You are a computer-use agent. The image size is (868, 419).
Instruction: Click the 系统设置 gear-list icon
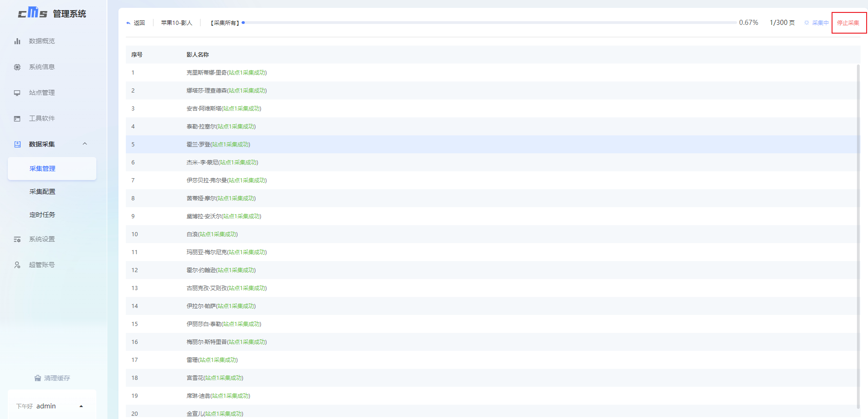[x=17, y=239]
